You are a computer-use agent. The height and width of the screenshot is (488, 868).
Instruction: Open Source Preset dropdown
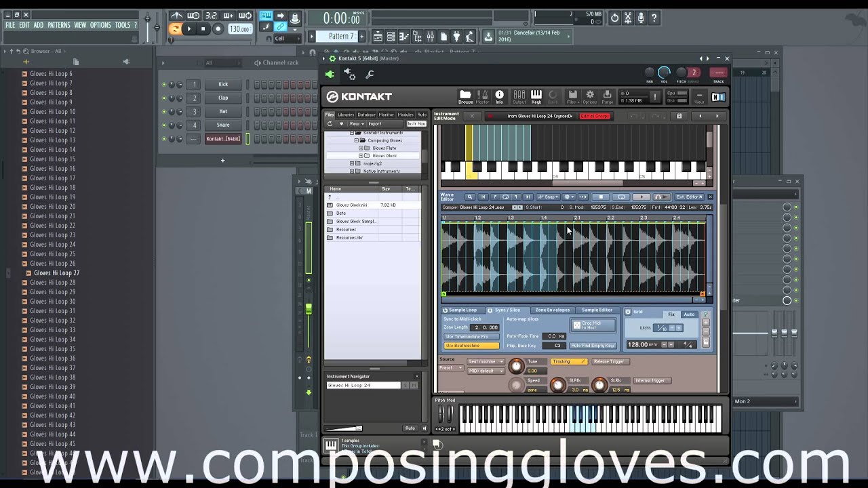pyautogui.click(x=450, y=368)
